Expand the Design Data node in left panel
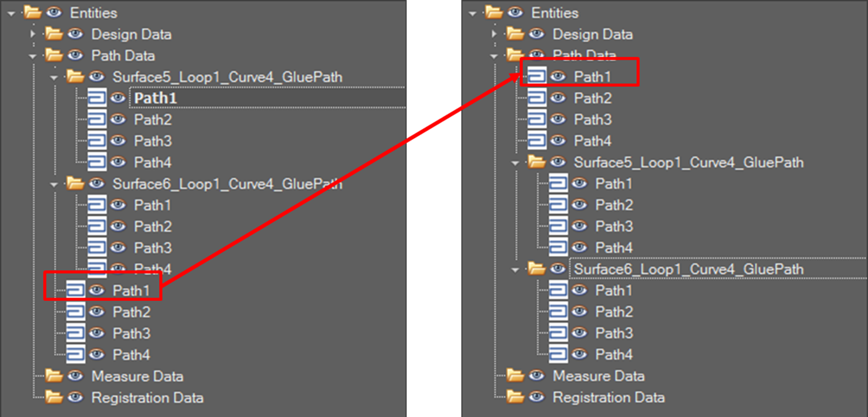Image resolution: width=868 pixels, height=417 pixels. [x=32, y=34]
